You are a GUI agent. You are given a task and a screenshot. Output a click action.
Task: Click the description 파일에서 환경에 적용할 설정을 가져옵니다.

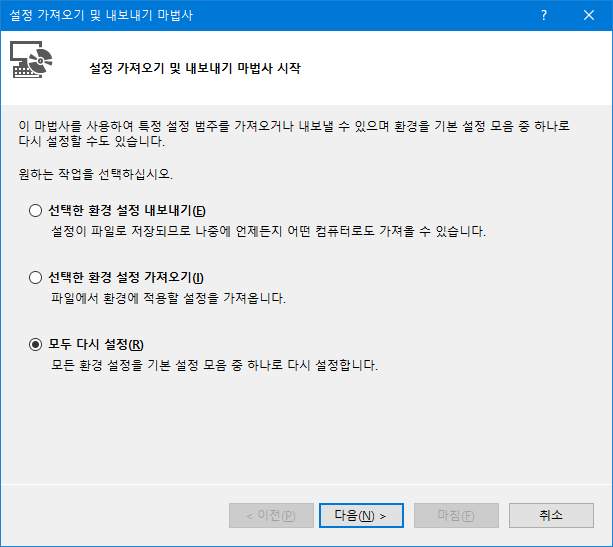point(168,298)
